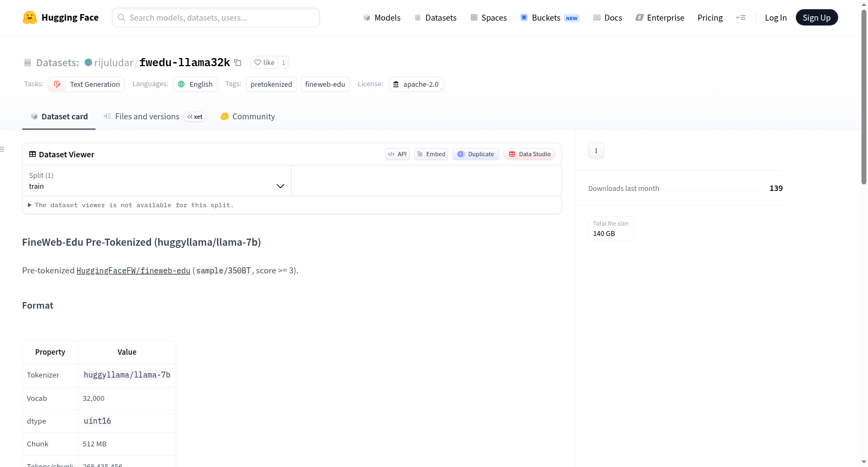This screenshot has width=868, height=467.
Task: Expand the dataset viewer unavailable message
Action: 131,205
